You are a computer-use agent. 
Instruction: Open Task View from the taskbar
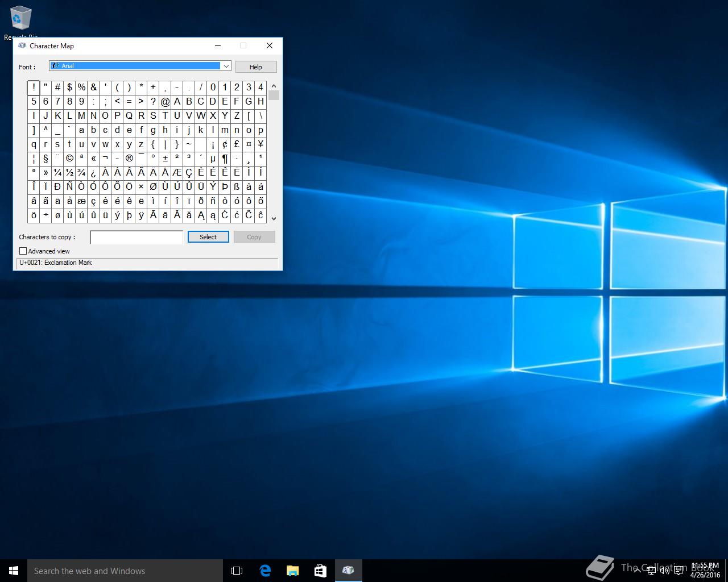[x=237, y=571]
